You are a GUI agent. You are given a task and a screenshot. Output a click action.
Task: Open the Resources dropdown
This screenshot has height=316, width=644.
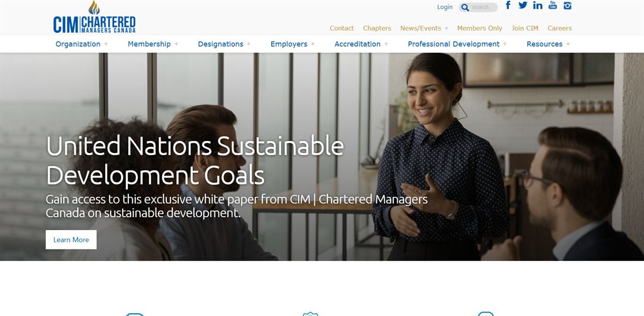(x=545, y=44)
